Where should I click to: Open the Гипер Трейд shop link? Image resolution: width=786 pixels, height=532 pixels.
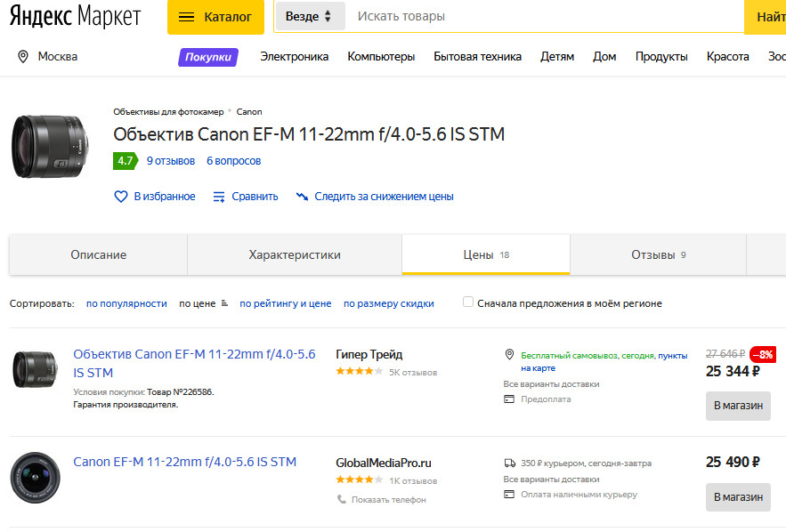[x=369, y=355]
